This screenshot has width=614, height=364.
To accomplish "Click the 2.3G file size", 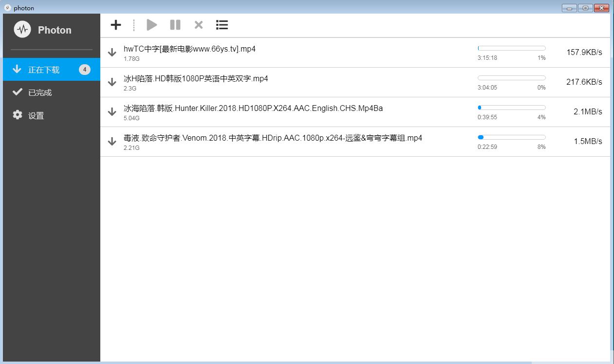I will (130, 89).
